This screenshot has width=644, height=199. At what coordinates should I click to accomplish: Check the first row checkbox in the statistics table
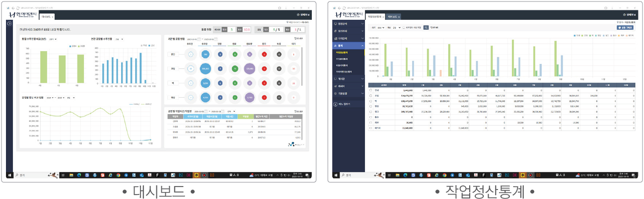point(370,90)
